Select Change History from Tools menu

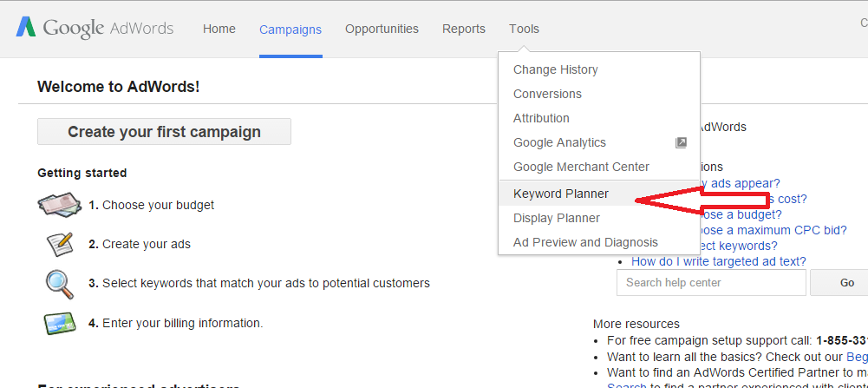click(599, 69)
